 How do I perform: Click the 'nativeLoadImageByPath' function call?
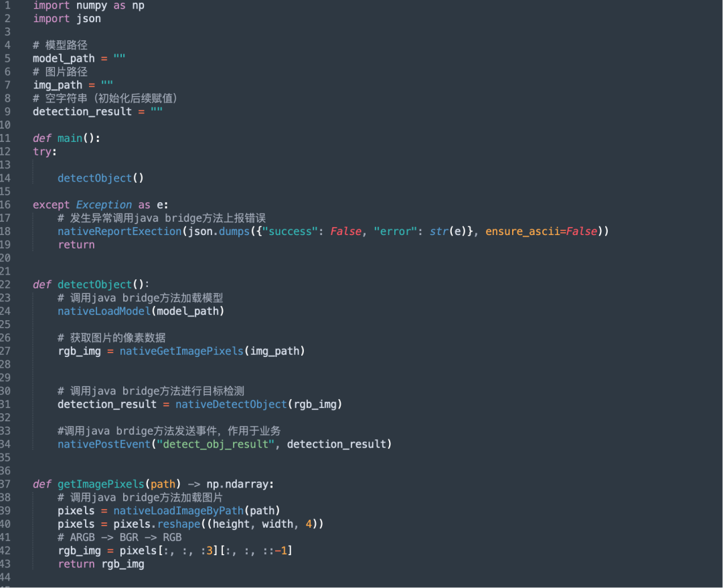179,511
